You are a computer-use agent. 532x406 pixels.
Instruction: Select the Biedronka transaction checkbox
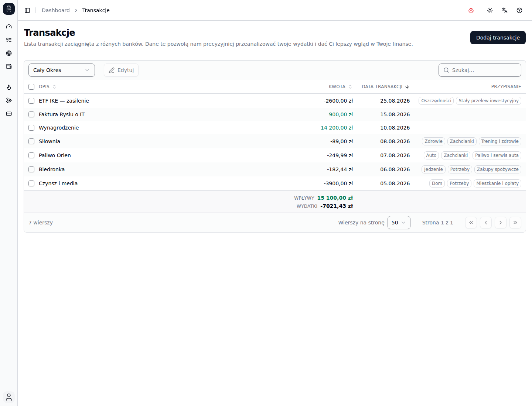click(31, 169)
